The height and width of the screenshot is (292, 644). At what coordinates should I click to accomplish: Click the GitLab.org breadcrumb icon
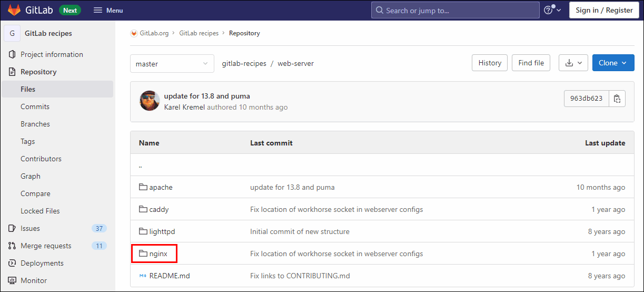click(x=134, y=33)
